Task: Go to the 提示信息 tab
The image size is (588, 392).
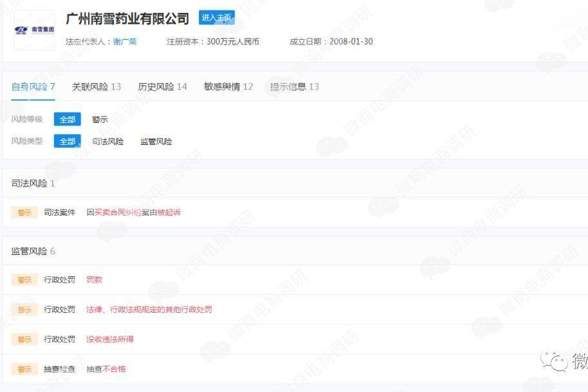Action: tap(294, 87)
